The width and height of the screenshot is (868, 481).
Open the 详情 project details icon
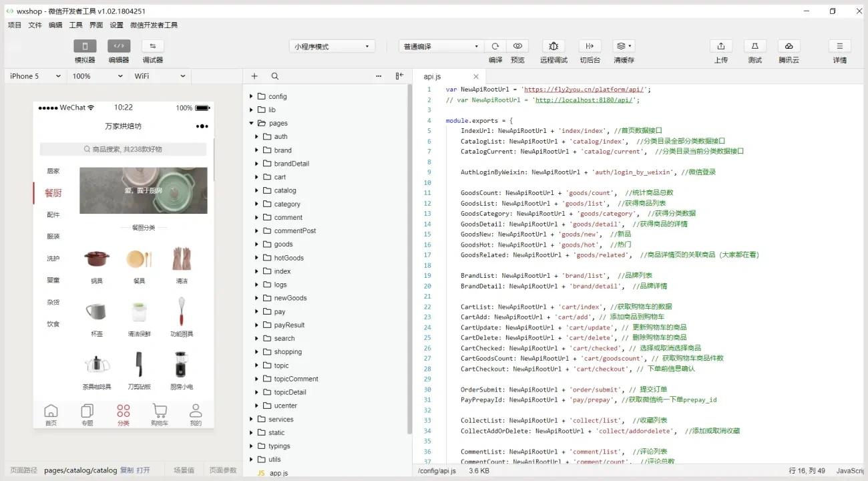tap(839, 46)
